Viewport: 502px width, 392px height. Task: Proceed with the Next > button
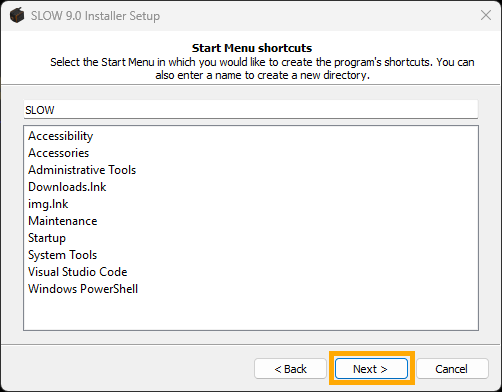click(x=371, y=369)
